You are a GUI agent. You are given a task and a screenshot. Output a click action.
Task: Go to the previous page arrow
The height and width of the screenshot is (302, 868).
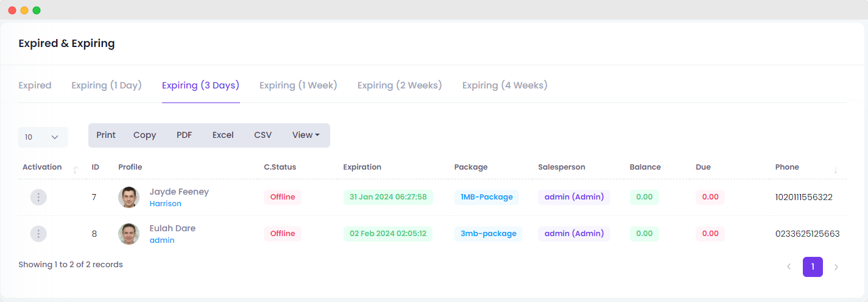(x=789, y=267)
